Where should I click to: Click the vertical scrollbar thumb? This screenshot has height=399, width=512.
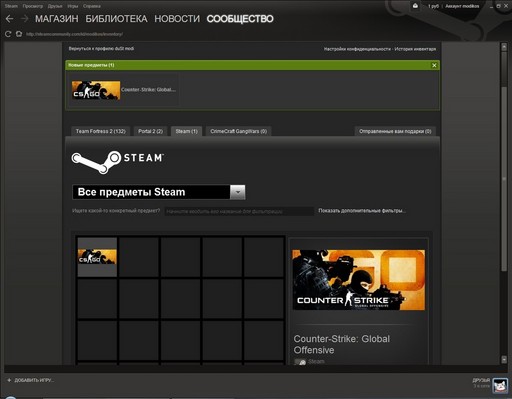[504, 178]
